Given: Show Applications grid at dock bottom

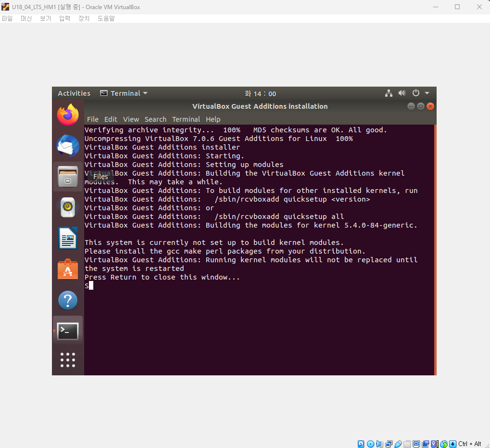Looking at the screenshot, I should (68, 360).
